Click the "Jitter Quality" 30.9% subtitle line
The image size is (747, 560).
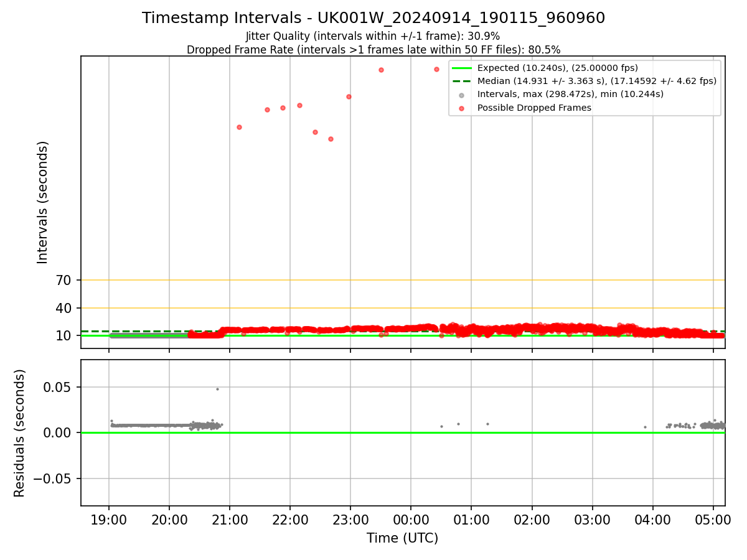coord(373,36)
